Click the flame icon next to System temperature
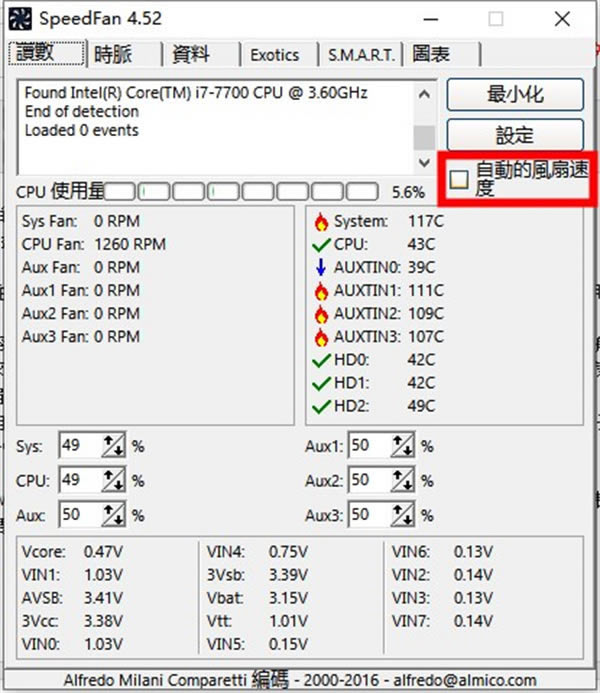600x693 pixels. click(x=321, y=221)
